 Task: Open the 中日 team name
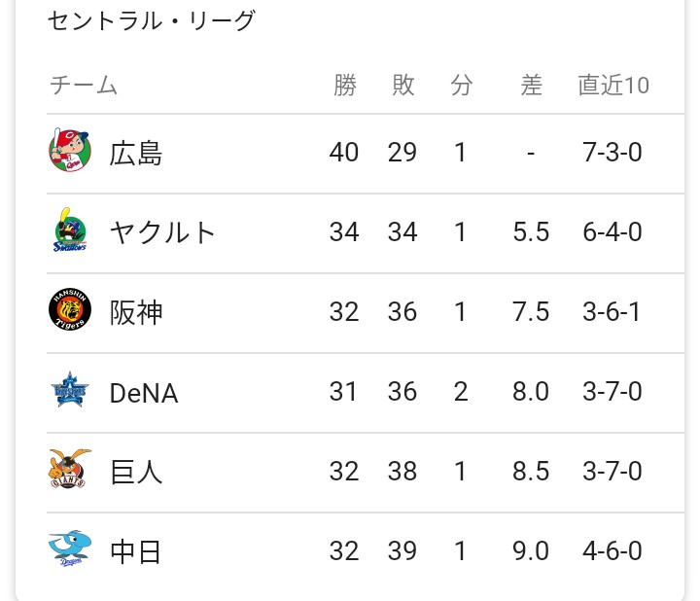pyautogui.click(x=136, y=551)
